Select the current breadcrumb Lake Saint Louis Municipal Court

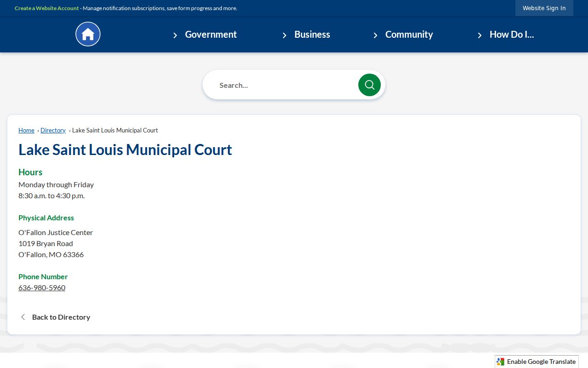(x=115, y=130)
